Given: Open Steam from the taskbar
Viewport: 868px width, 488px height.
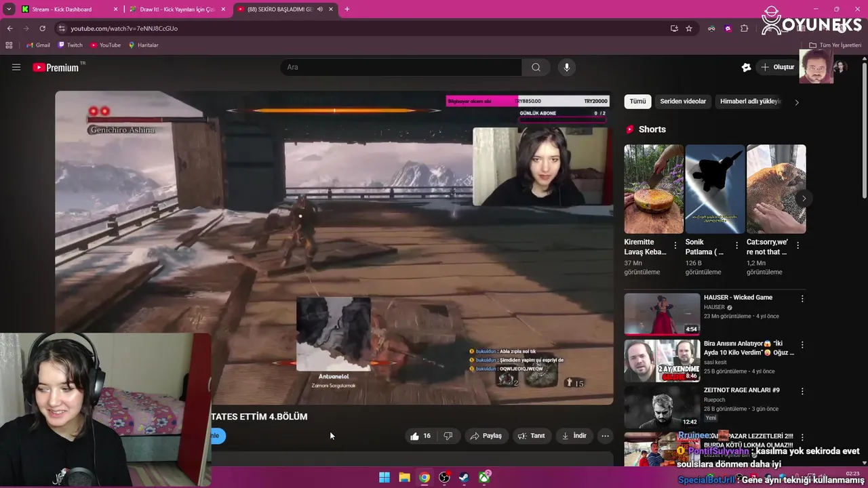Looking at the screenshot, I should pyautogui.click(x=464, y=477).
